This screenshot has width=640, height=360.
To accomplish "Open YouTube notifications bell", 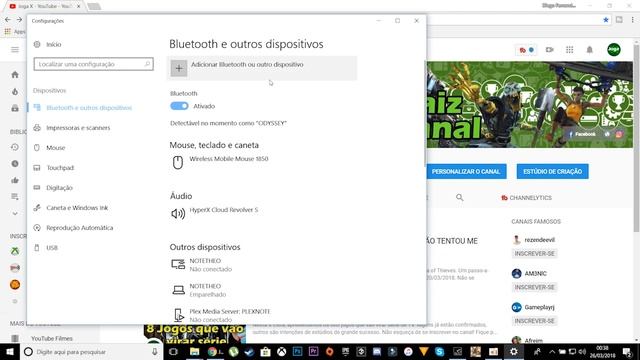I will pos(589,50).
